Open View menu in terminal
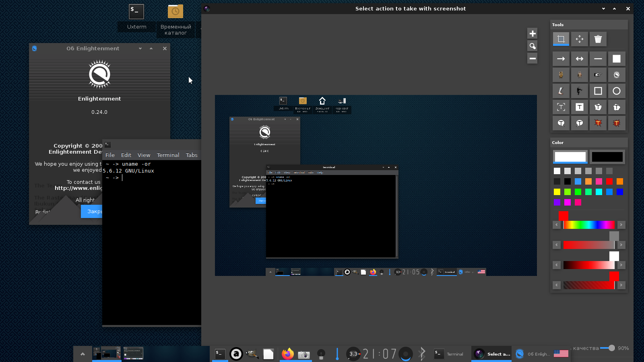644x362 pixels. coord(144,155)
